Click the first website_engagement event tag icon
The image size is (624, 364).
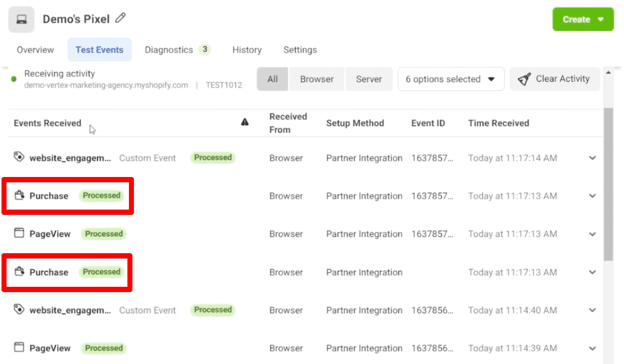point(19,157)
